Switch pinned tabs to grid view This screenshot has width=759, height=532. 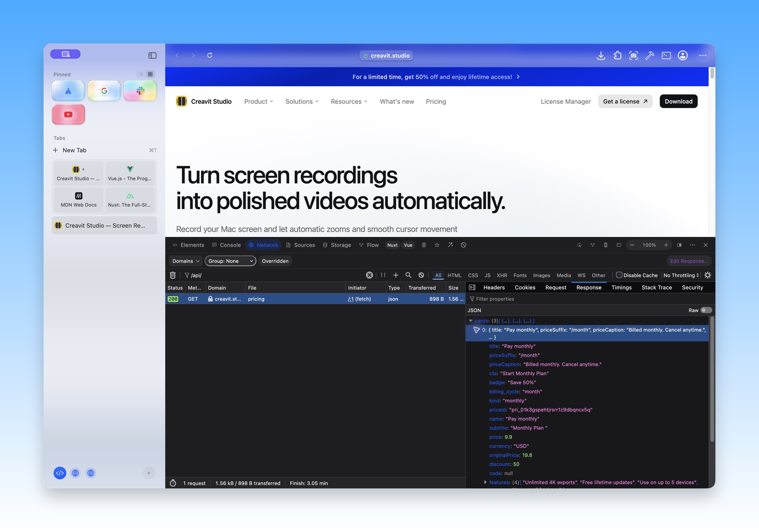[150, 74]
